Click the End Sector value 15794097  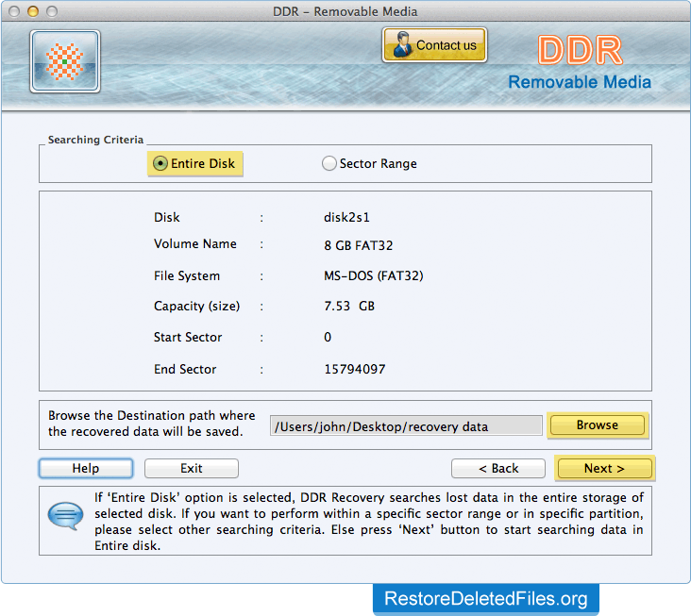(355, 369)
